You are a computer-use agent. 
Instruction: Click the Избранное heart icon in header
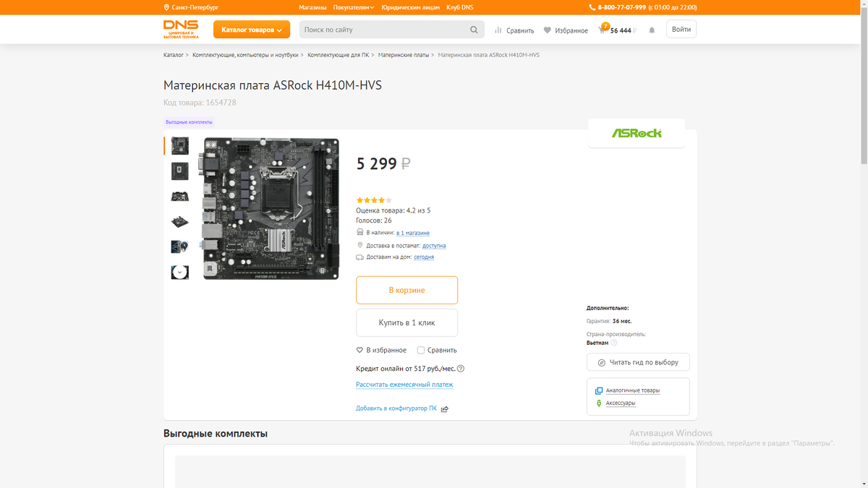click(x=548, y=30)
